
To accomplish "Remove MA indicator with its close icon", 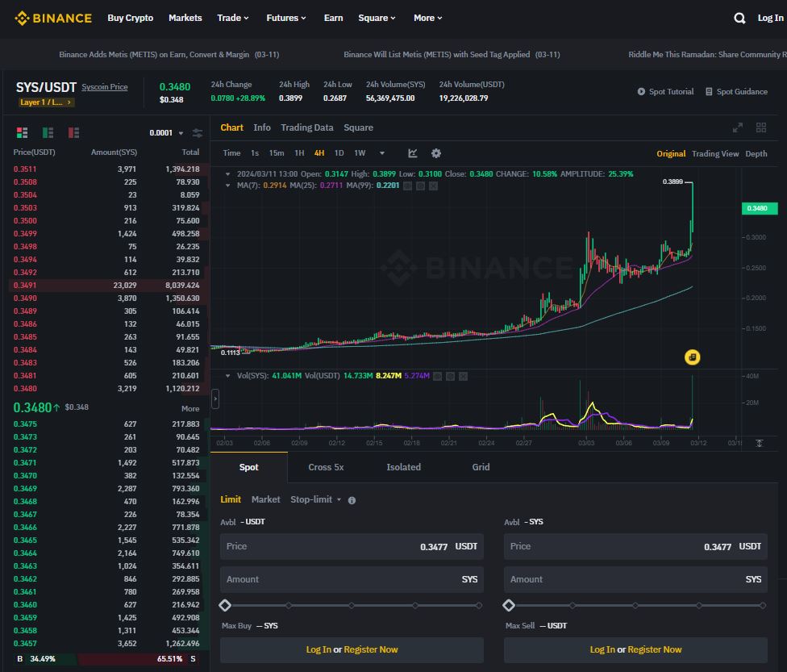I will point(434,186).
